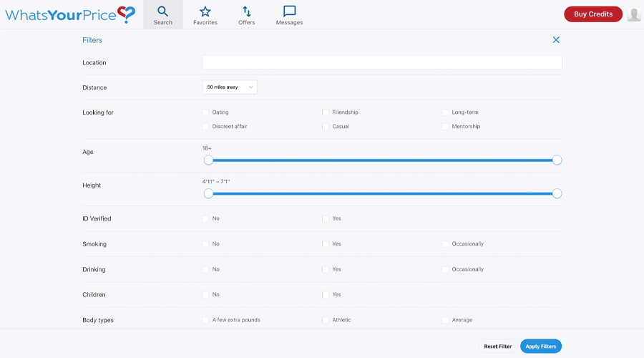Check the Friendship checkbox
644x358 pixels.
(x=326, y=112)
